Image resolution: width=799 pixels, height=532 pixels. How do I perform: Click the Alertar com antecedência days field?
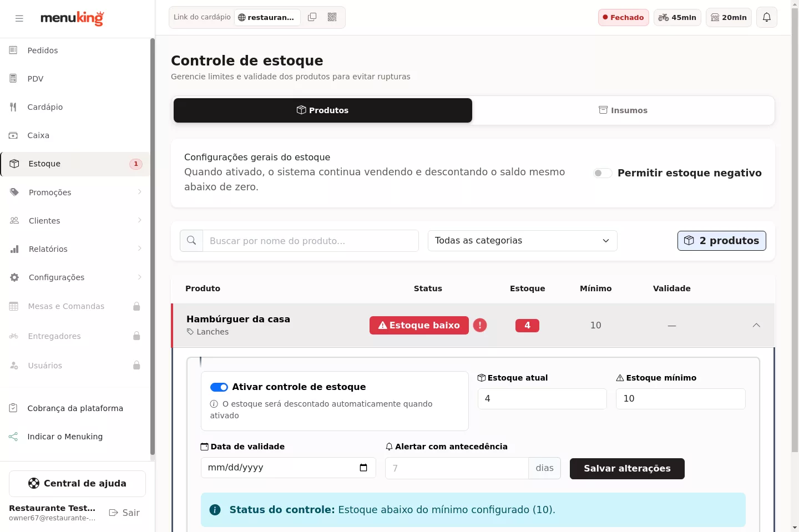pos(457,468)
